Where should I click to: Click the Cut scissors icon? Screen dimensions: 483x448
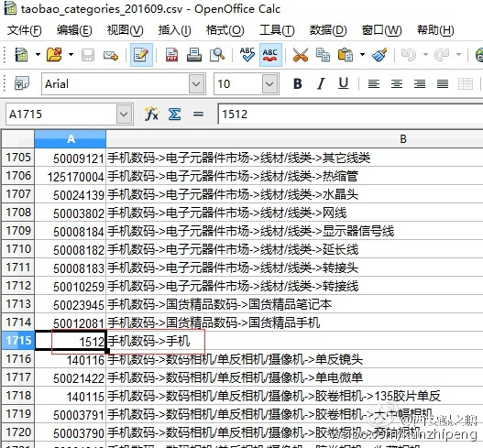301,55
